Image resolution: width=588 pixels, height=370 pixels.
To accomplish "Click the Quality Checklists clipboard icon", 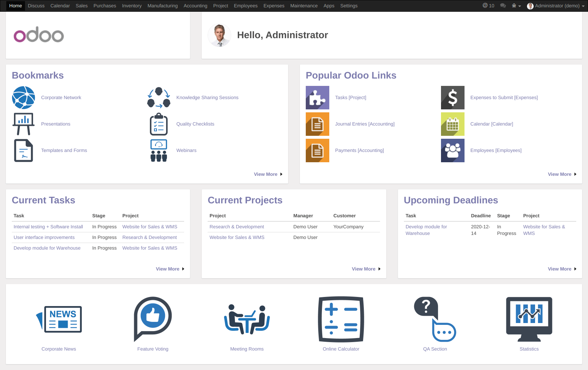I will coord(158,124).
